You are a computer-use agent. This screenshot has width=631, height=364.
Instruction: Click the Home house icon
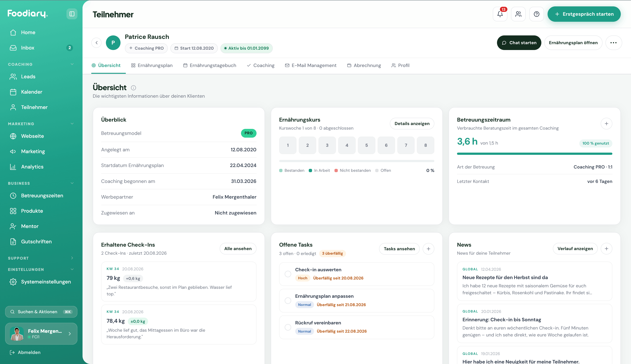[x=13, y=32]
